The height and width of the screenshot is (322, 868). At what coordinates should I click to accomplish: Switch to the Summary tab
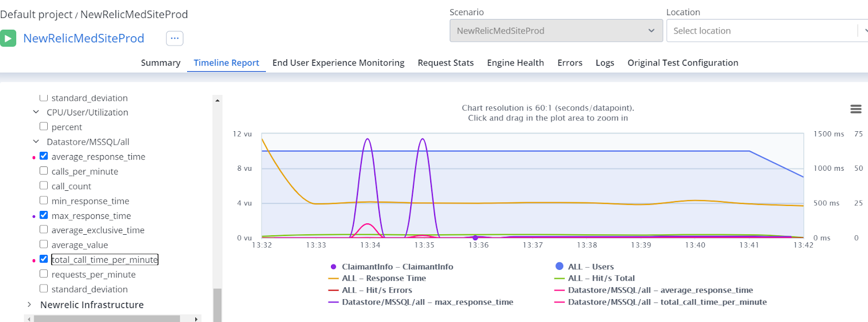161,63
